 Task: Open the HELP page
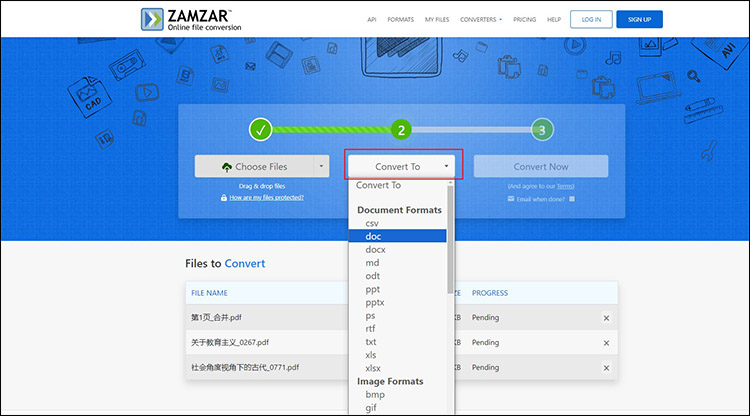coord(554,20)
